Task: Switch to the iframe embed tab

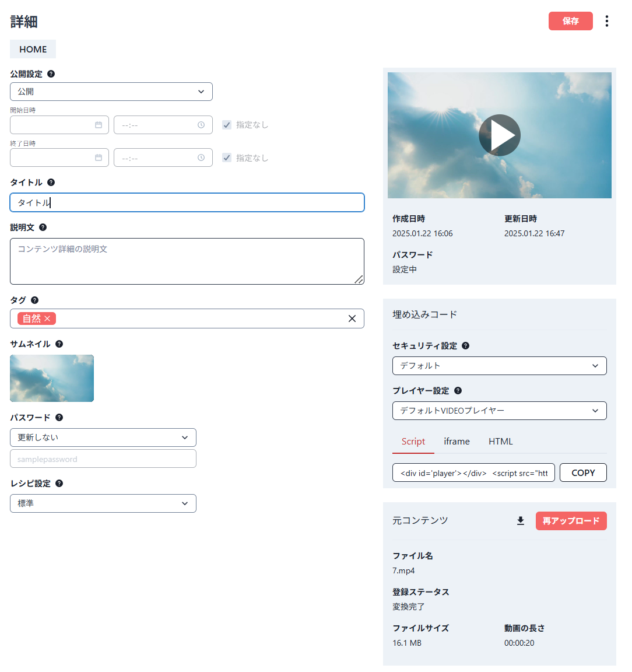Action: click(x=457, y=442)
